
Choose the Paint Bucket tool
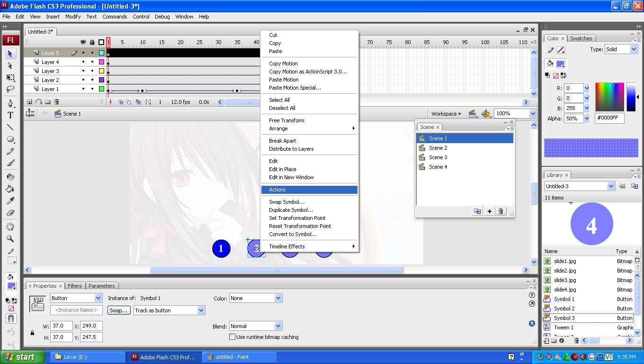pos(10,189)
